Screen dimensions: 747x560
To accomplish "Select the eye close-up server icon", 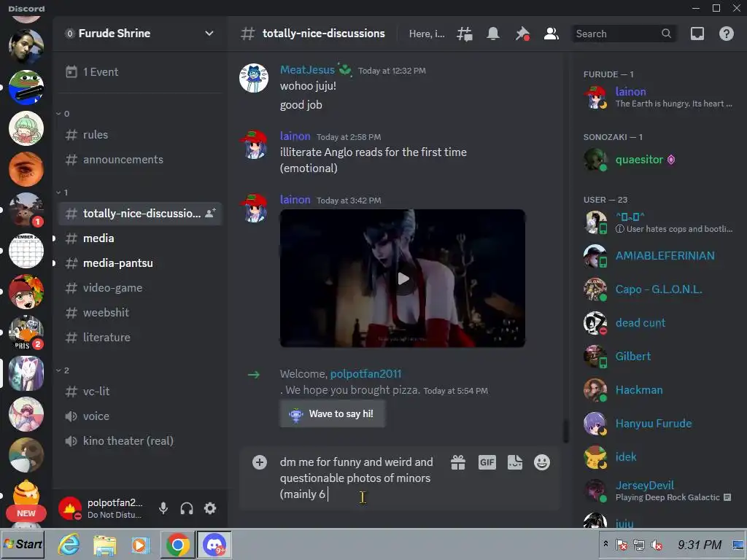I will point(26,169).
